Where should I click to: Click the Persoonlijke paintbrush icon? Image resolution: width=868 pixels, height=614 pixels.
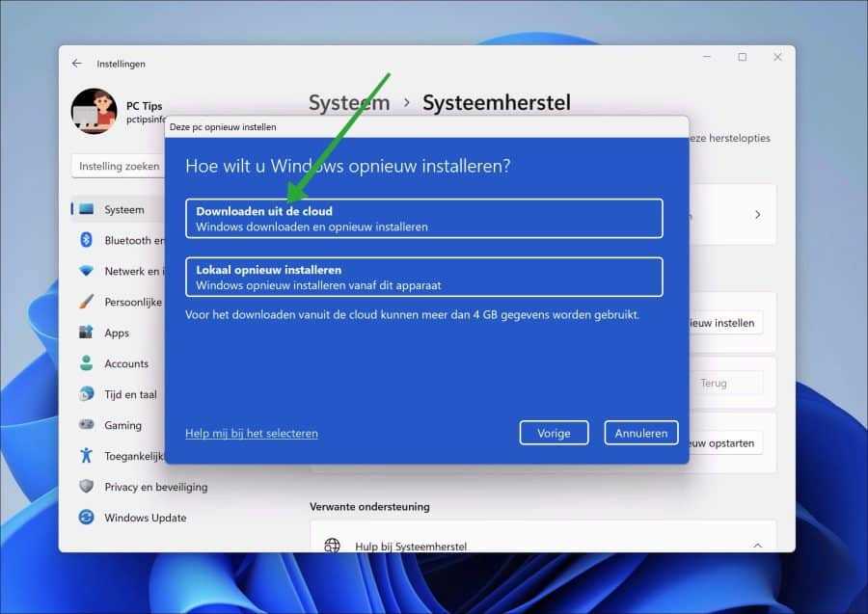click(x=87, y=302)
